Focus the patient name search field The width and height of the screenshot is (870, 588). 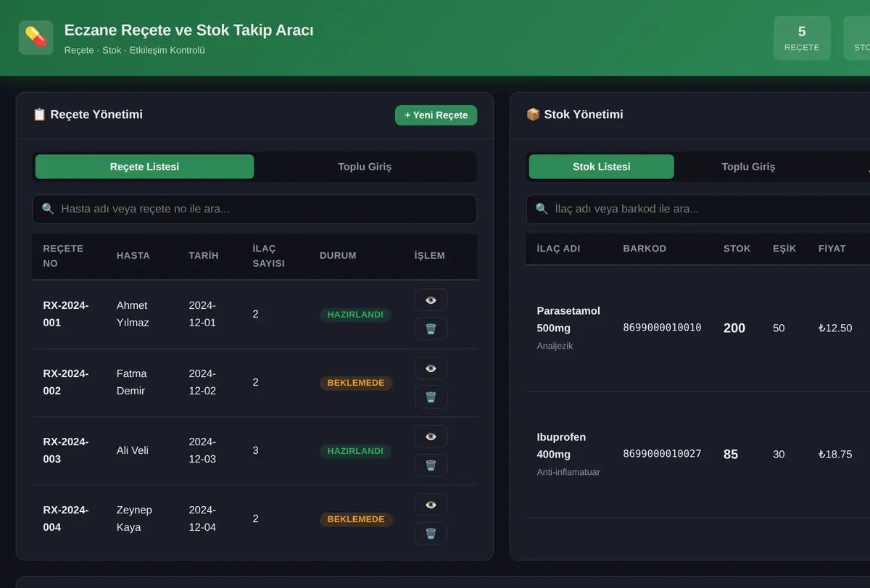tap(254, 209)
